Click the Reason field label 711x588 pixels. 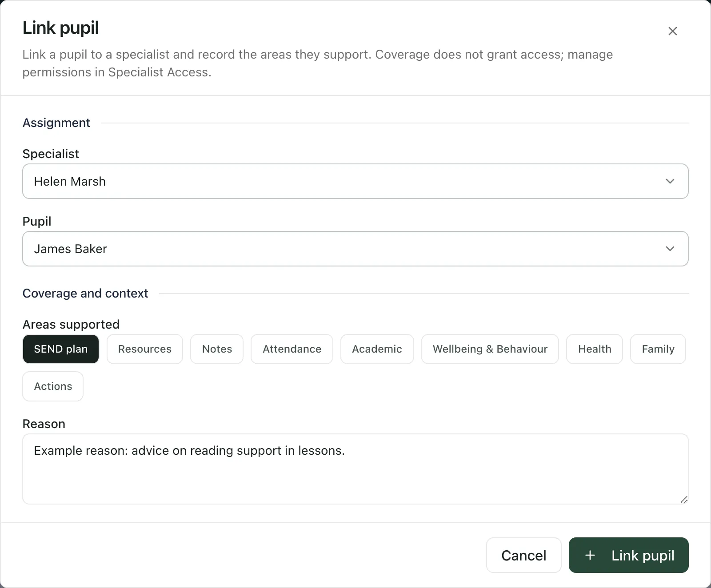[x=44, y=424]
